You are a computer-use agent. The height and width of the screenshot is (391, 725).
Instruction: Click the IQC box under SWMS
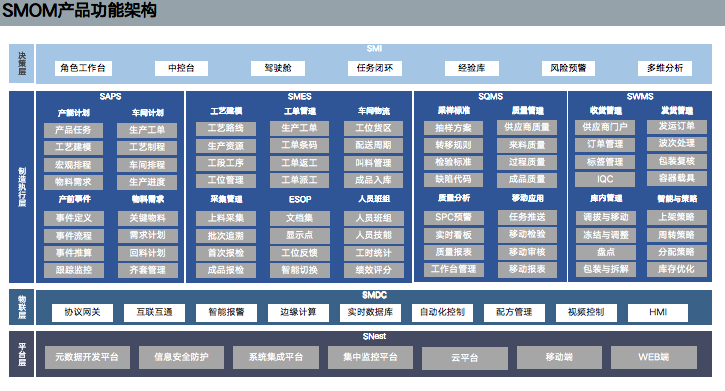click(605, 179)
